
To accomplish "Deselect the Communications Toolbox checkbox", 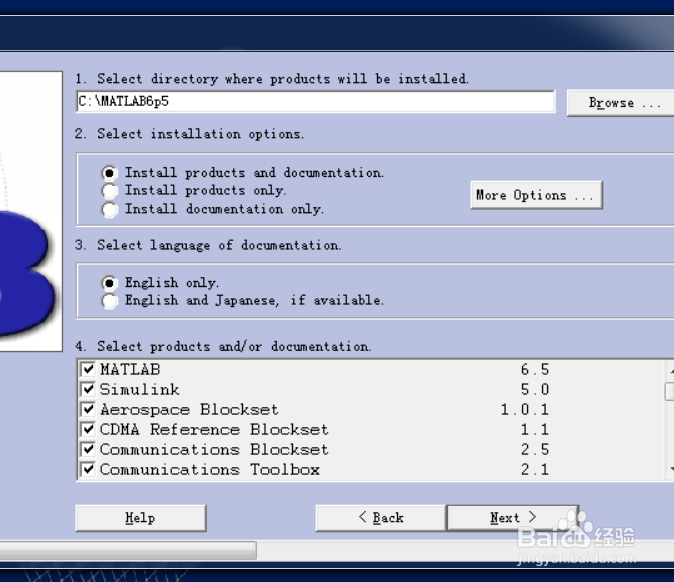I will point(88,469).
